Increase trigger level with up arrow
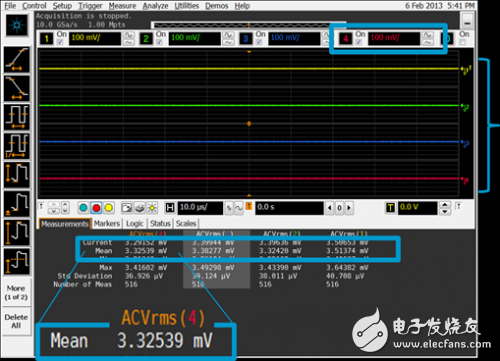 [445, 204]
